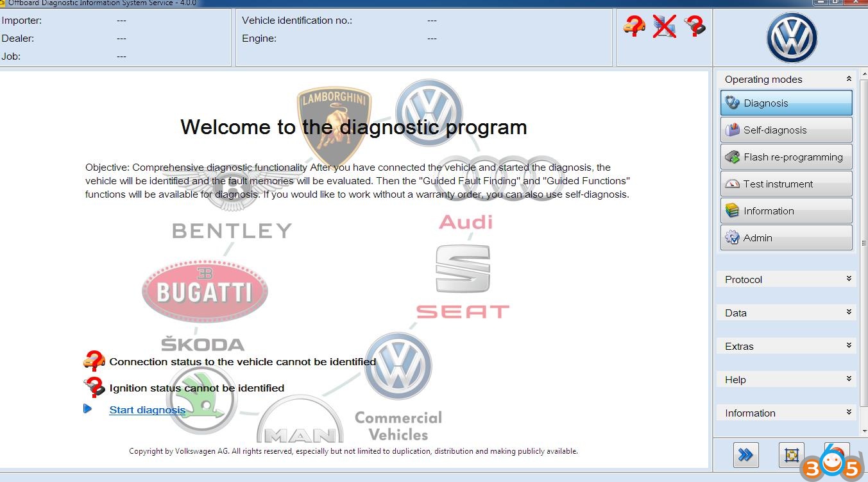This screenshot has height=482, width=868.
Task: Click the crossed-out network connection icon
Action: point(665,26)
